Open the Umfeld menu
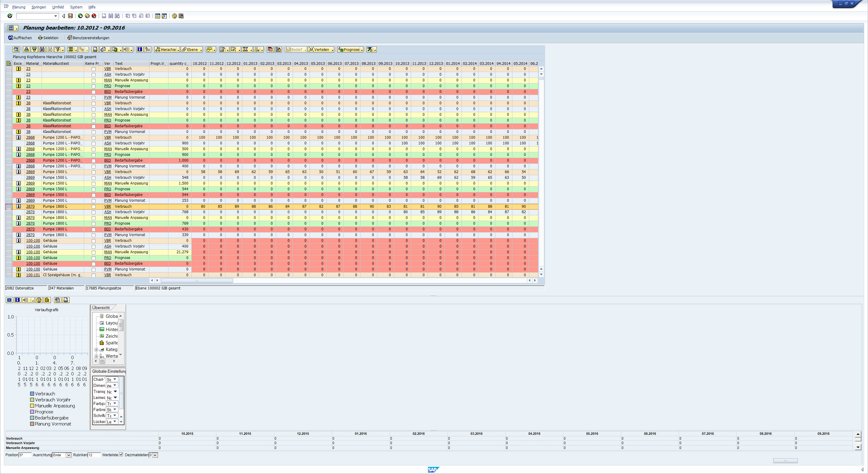Screen dimensions: 868x474 pos(58,7)
